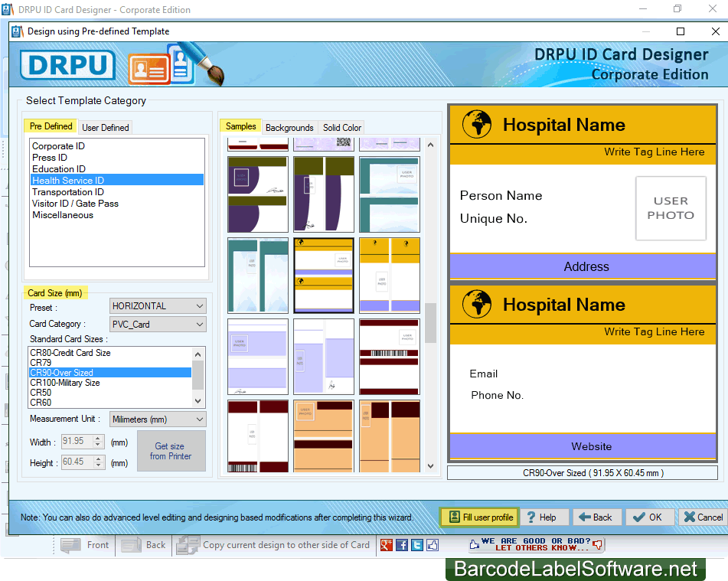Copy current design to other side of Card
The height and width of the screenshot is (581, 728).
tap(273, 545)
